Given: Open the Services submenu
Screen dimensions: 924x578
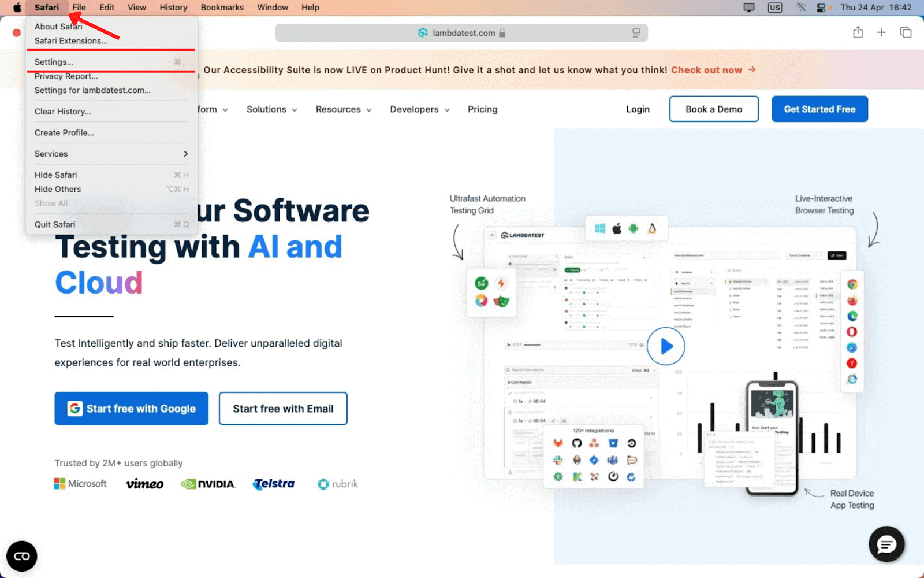Looking at the screenshot, I should pos(111,154).
